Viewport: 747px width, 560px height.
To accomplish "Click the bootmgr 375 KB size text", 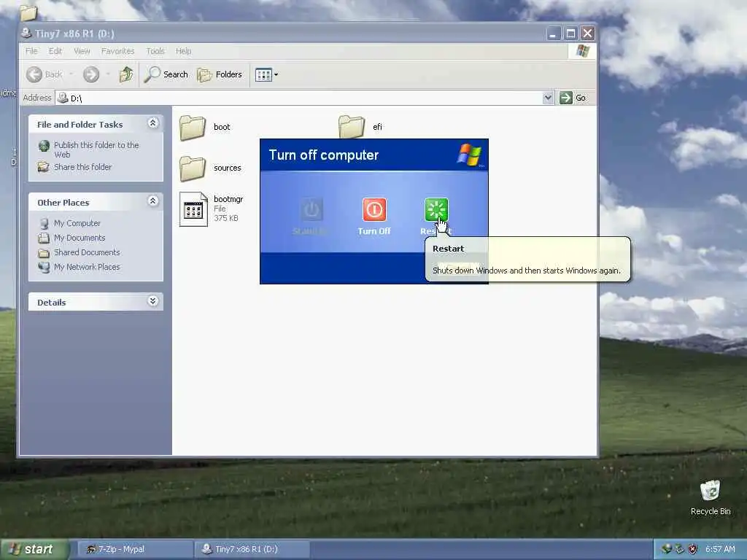I will (226, 218).
